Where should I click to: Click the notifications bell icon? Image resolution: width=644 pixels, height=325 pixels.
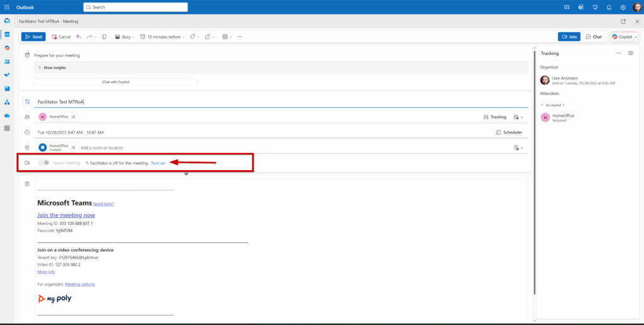tap(609, 7)
